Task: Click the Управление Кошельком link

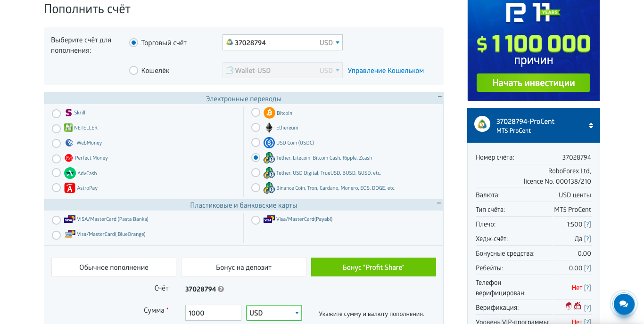Action: [386, 71]
